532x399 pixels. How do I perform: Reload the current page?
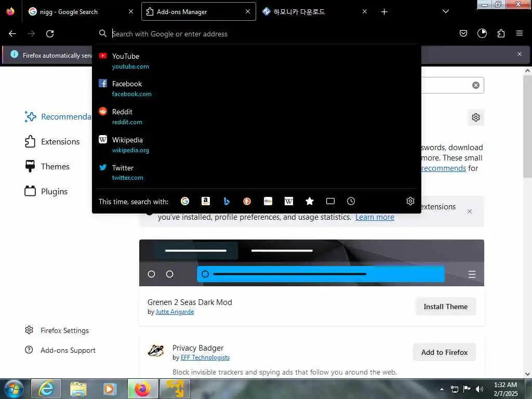tap(50, 34)
